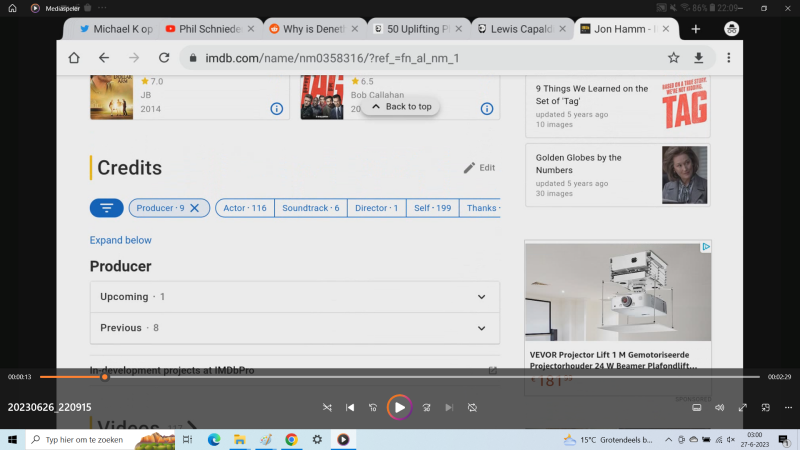The image size is (800, 450).
Task: Expand the Upcoming 1 section
Action: pos(295,297)
